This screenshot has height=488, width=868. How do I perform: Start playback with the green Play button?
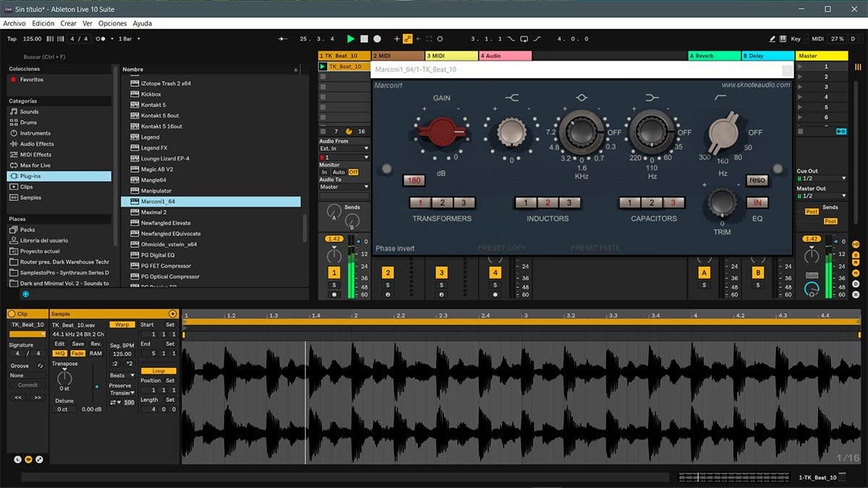[x=351, y=38]
